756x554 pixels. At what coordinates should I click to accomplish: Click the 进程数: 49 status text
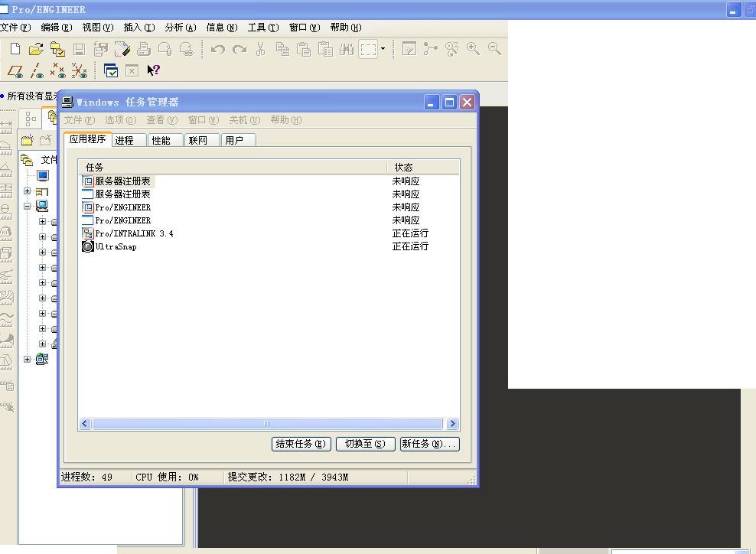[x=86, y=477]
